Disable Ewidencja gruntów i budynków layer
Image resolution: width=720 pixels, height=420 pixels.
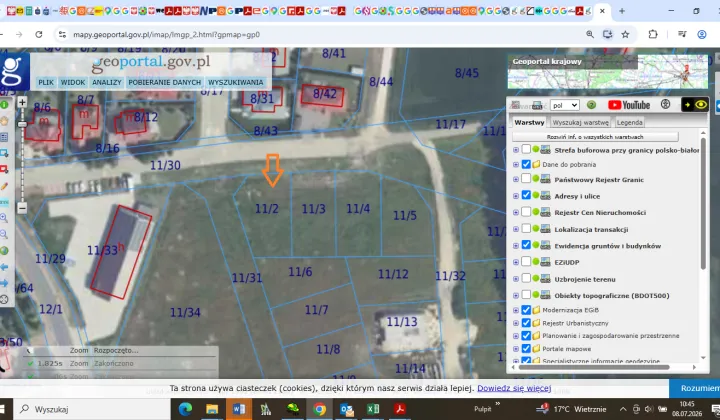(x=526, y=245)
